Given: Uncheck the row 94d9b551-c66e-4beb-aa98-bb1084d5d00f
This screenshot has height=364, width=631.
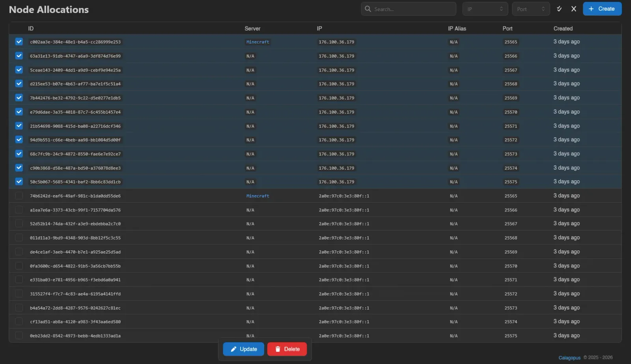Looking at the screenshot, I should point(19,140).
